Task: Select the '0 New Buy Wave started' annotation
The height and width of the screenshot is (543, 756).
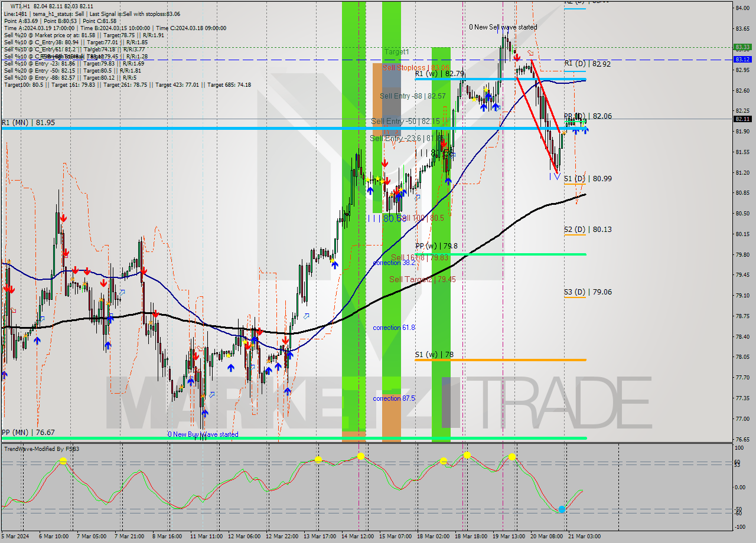Action: tap(203, 434)
